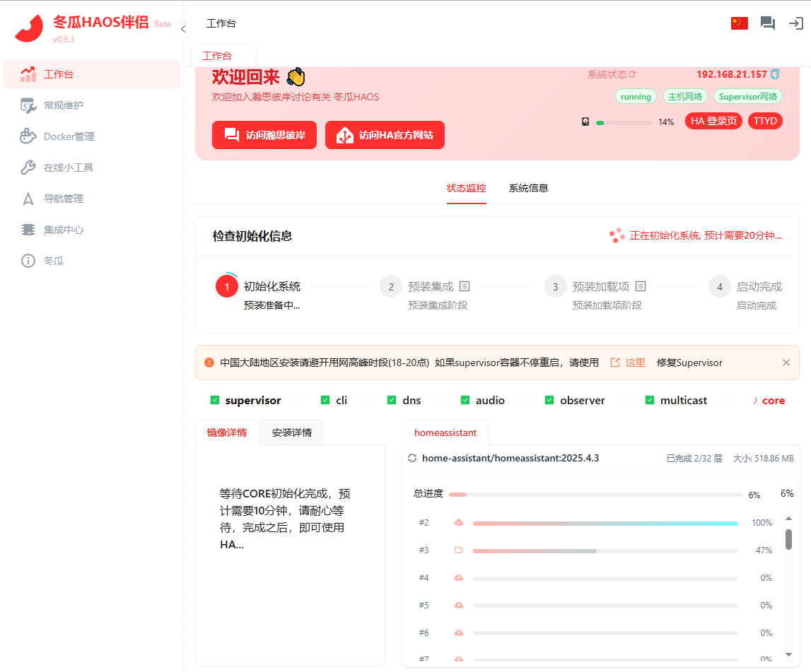Click step 2 circle for 预装集成
Viewport: 811px width, 672px height.
coord(391,287)
